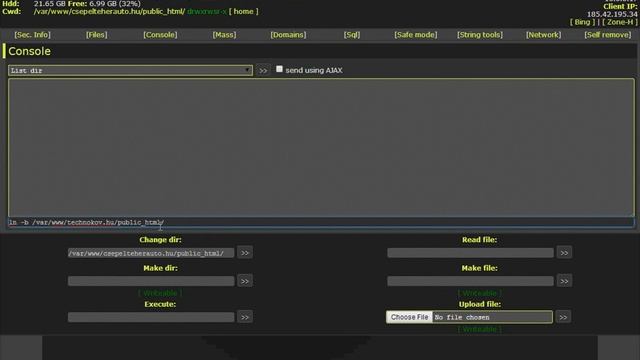Screen dimensions: 640x360
Task: Follow the home link beside Cwd
Action: [x=243, y=11]
